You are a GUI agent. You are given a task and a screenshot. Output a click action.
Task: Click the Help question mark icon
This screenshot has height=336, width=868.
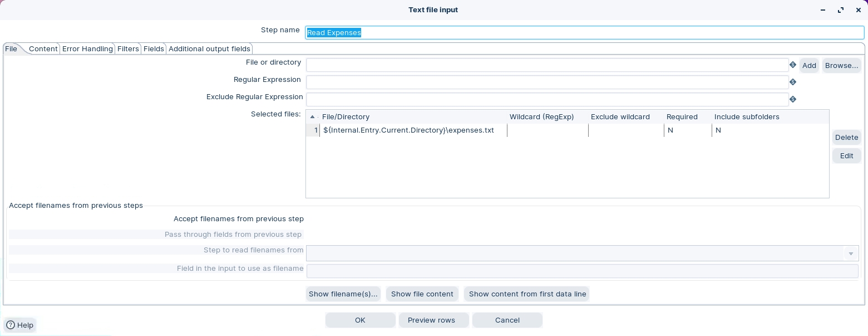(10, 325)
